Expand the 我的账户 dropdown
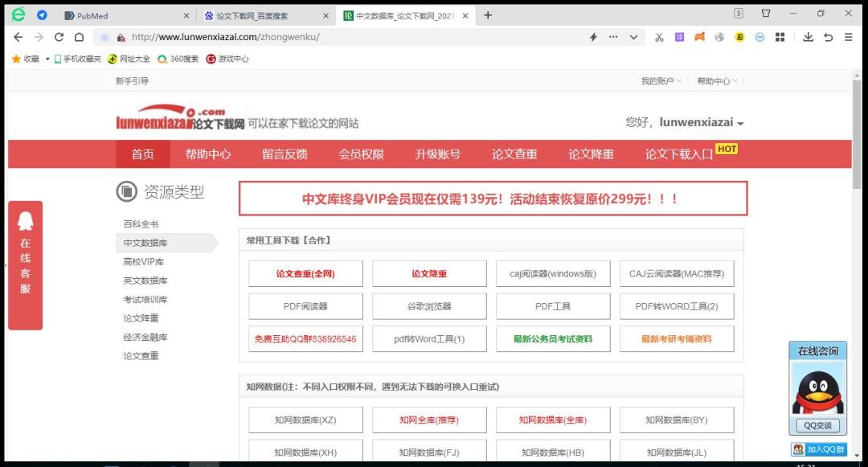868x467 pixels. (661, 81)
